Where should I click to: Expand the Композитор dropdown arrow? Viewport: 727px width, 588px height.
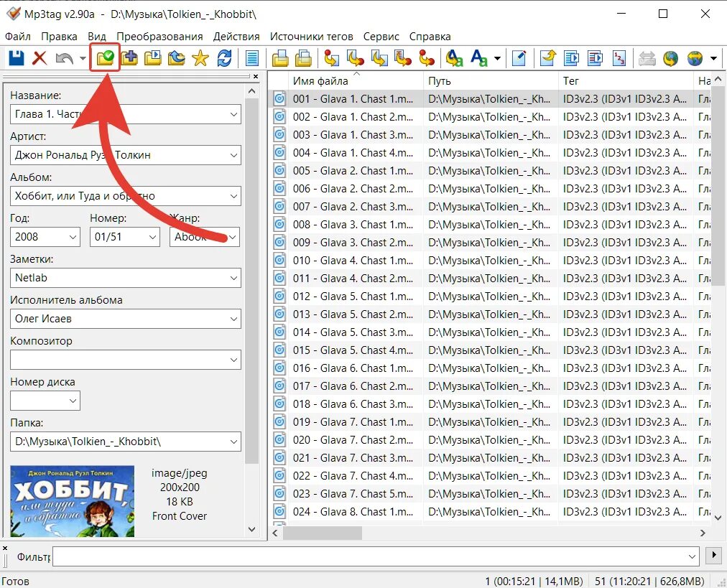[233, 360]
